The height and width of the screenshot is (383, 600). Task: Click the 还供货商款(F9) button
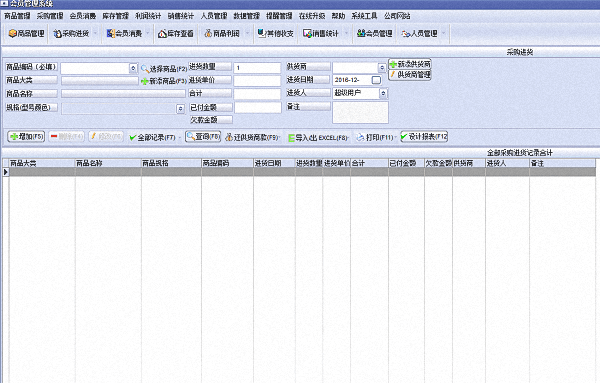pos(252,137)
